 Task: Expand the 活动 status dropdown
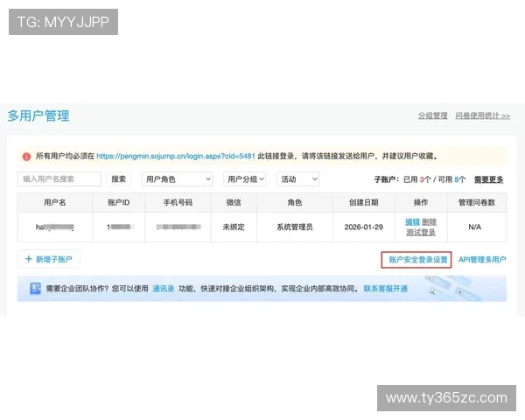pyautogui.click(x=298, y=179)
